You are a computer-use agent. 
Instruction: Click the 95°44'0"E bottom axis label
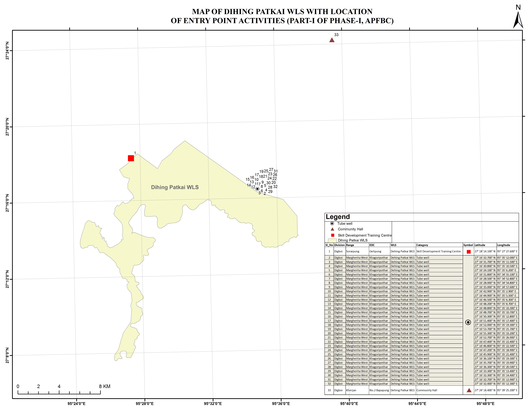(x=417, y=404)
